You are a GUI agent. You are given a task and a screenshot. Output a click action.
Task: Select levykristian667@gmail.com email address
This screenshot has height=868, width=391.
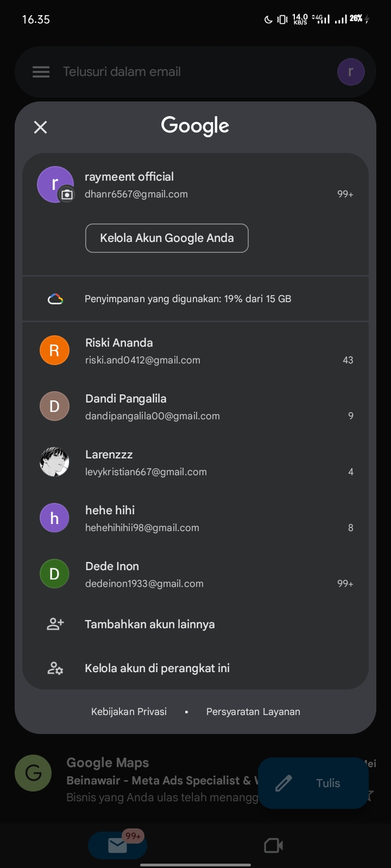tap(146, 472)
